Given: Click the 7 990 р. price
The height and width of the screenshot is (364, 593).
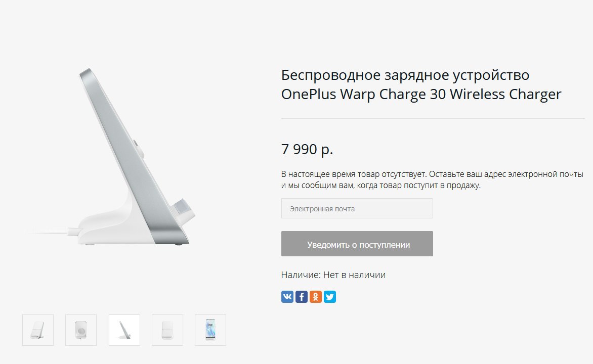Looking at the screenshot, I should coord(307,149).
